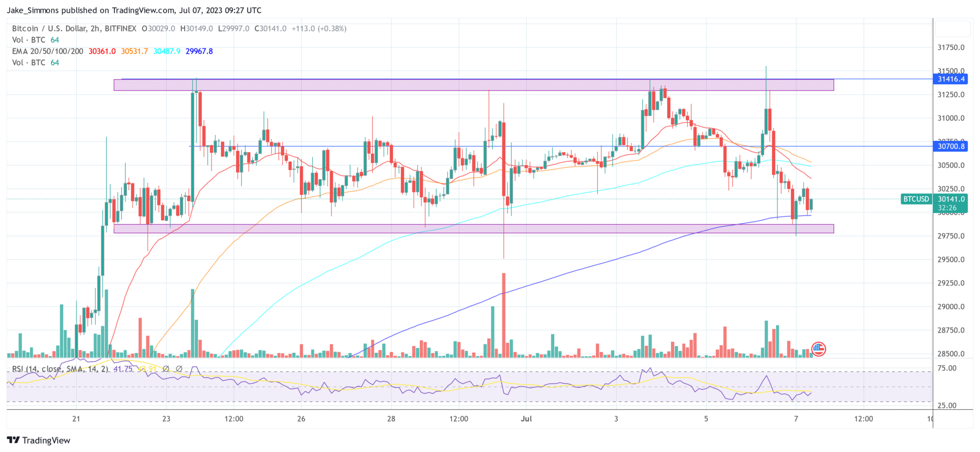Click the 30500.0 price axis label
The width and height of the screenshot is (980, 452).
[x=951, y=165]
